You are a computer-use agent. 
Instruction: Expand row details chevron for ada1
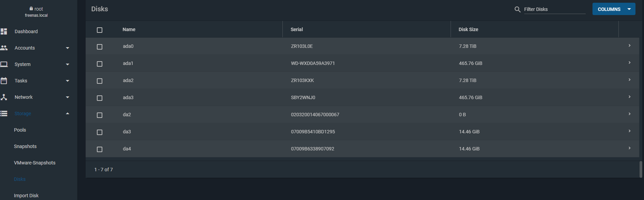pos(629,63)
